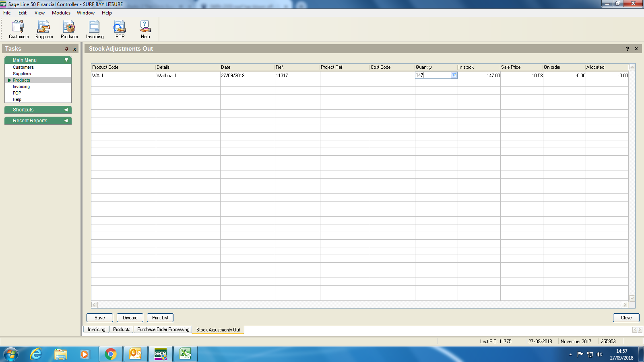Screen dimensions: 644x362
Task: Switch to Purchase Order Processing tab
Action: [163, 329]
